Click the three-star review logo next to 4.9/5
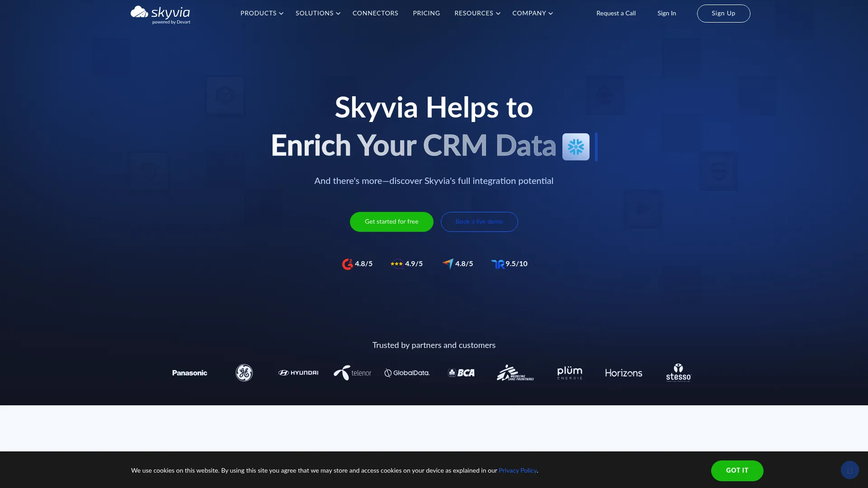This screenshot has width=868, height=488. point(397,264)
